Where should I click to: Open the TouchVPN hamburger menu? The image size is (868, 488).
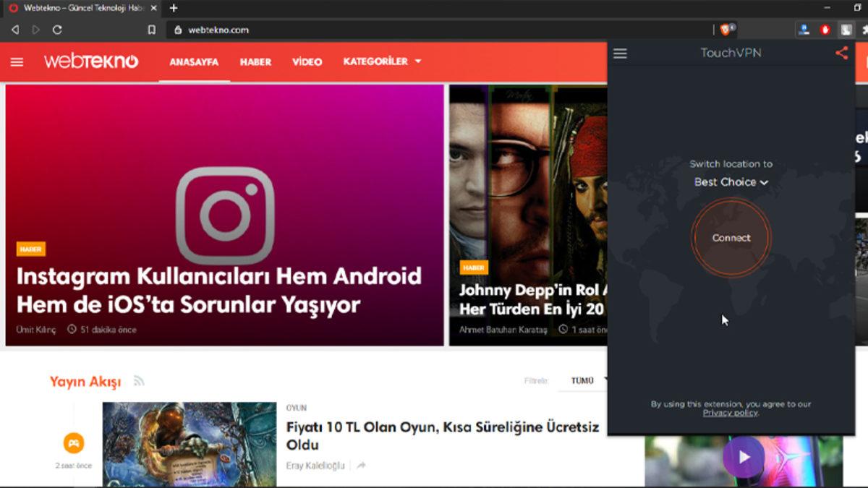point(620,53)
